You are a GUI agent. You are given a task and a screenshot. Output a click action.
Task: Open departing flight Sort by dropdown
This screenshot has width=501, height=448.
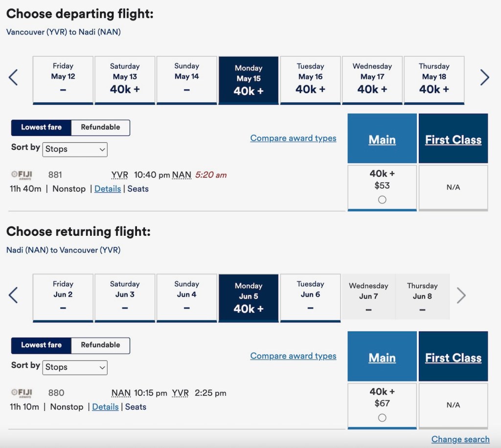(75, 149)
